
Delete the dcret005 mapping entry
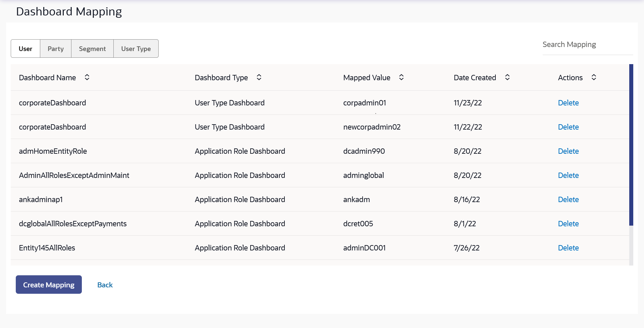pyautogui.click(x=568, y=224)
